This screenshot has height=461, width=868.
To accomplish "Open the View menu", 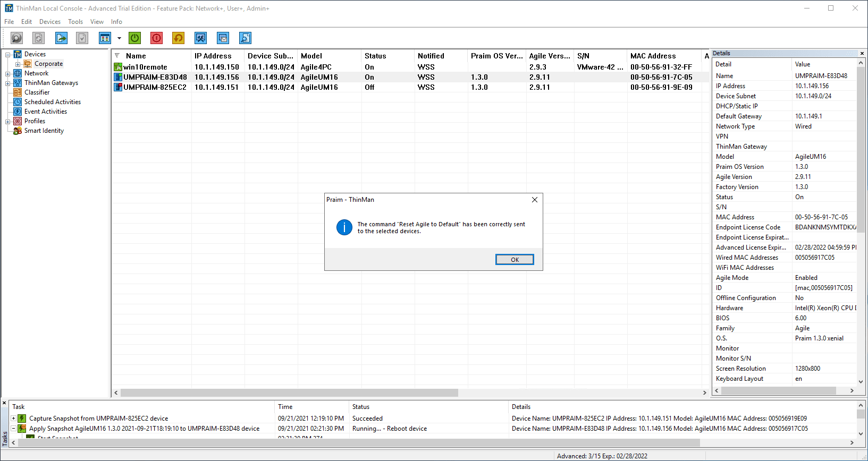I will tap(97, 22).
